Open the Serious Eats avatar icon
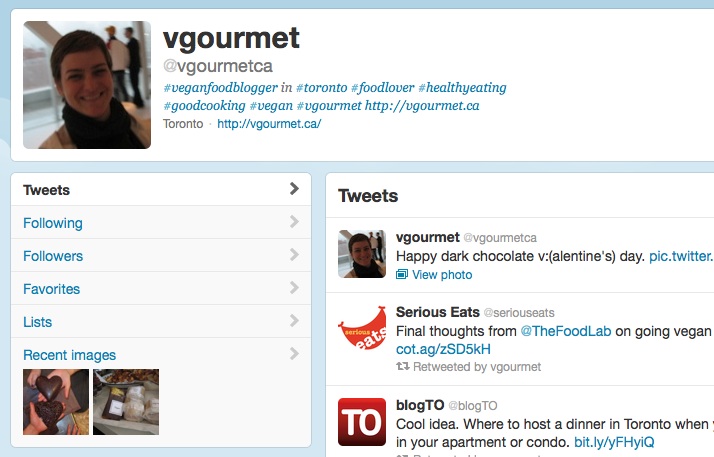The width and height of the screenshot is (714, 457). [362, 328]
